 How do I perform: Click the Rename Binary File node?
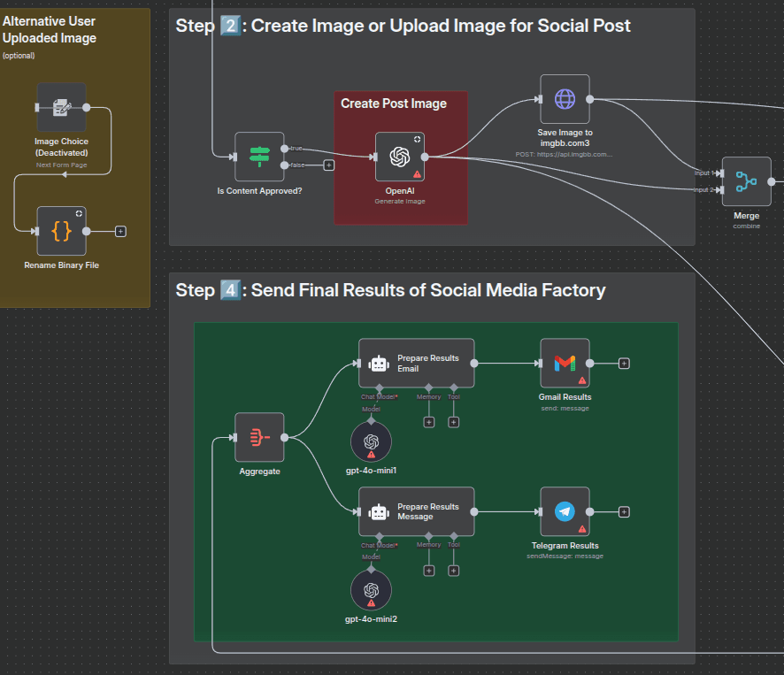pos(61,231)
